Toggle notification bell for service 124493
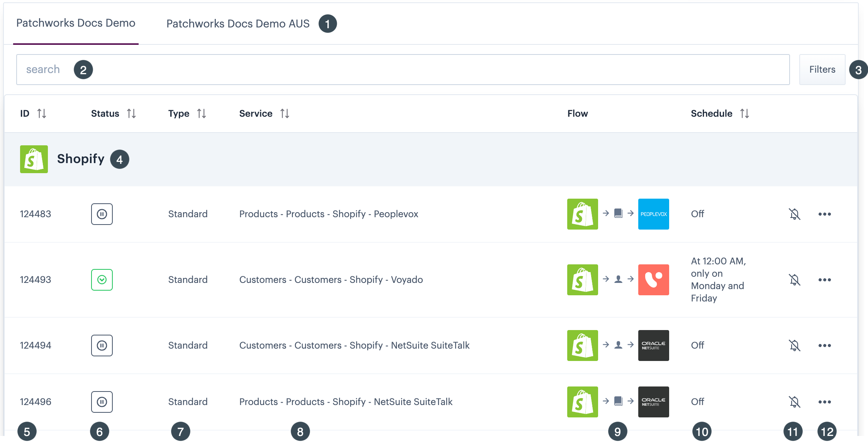The image size is (868, 446). 795,280
